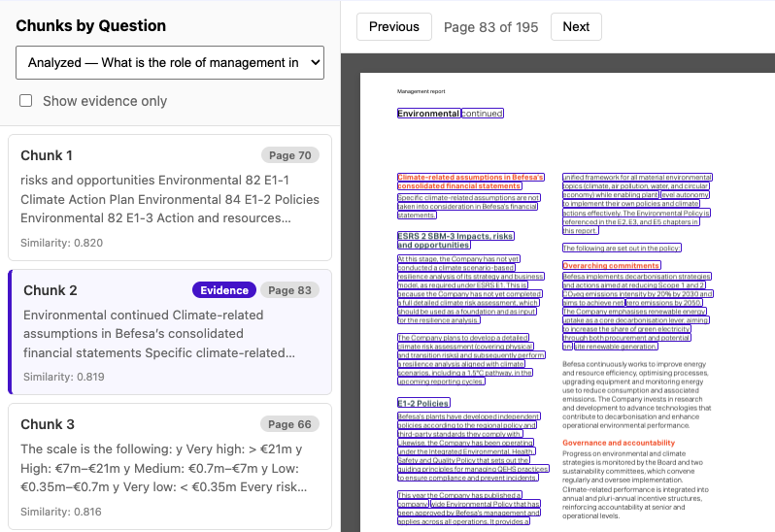Screen dimensions: 775x532
Task: Advance with the Next button
Action: click(576, 26)
